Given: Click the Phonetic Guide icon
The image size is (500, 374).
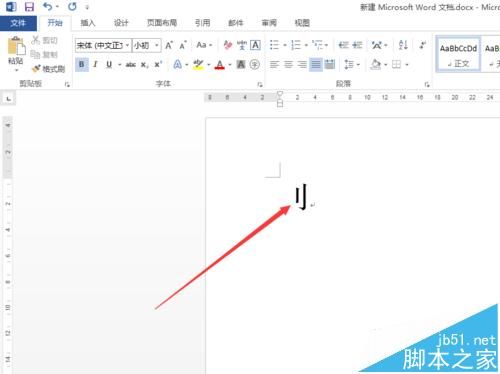Looking at the screenshot, I should click(x=242, y=45).
